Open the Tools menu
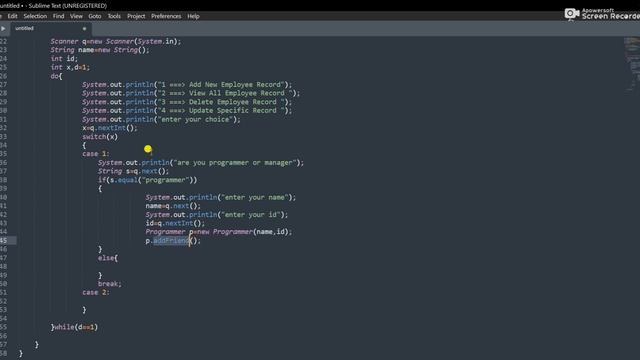640x360 pixels. click(114, 16)
